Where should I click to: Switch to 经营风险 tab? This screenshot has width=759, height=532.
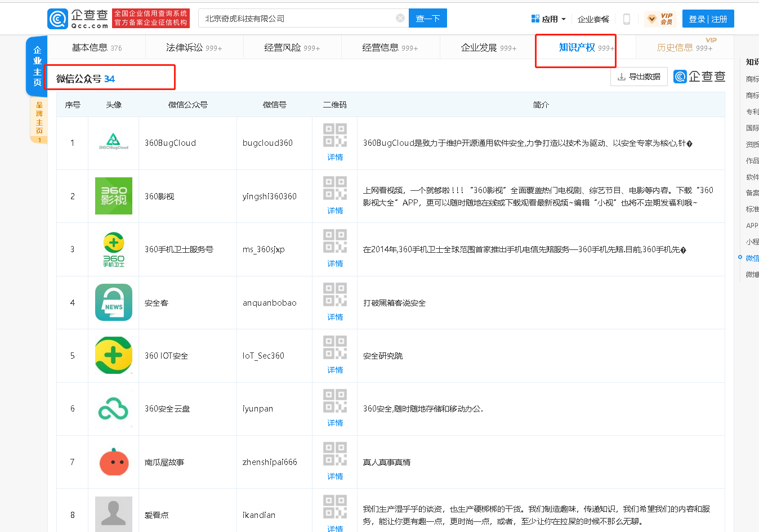tap(292, 47)
